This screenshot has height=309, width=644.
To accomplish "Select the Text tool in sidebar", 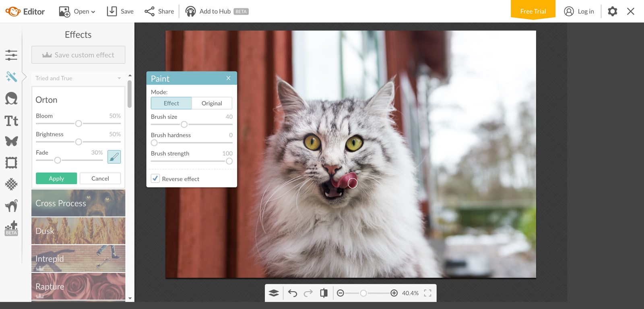I will point(11,121).
